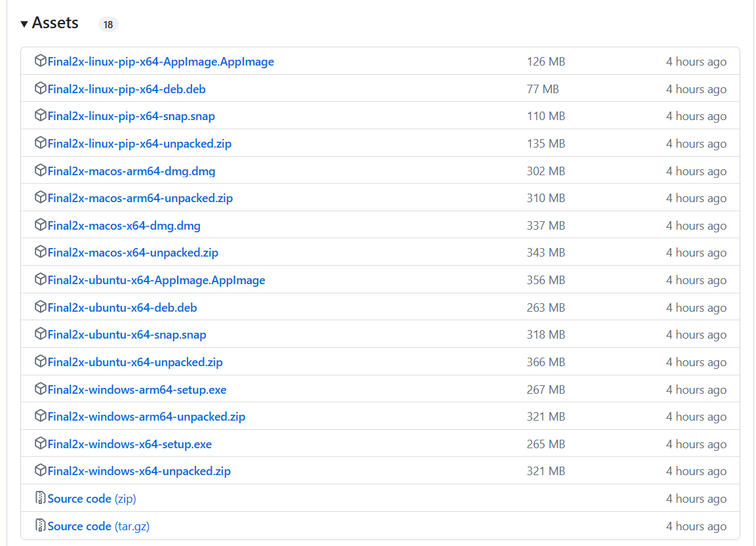Image resolution: width=756 pixels, height=546 pixels.
Task: Click the 18 assets count badge
Action: click(108, 24)
